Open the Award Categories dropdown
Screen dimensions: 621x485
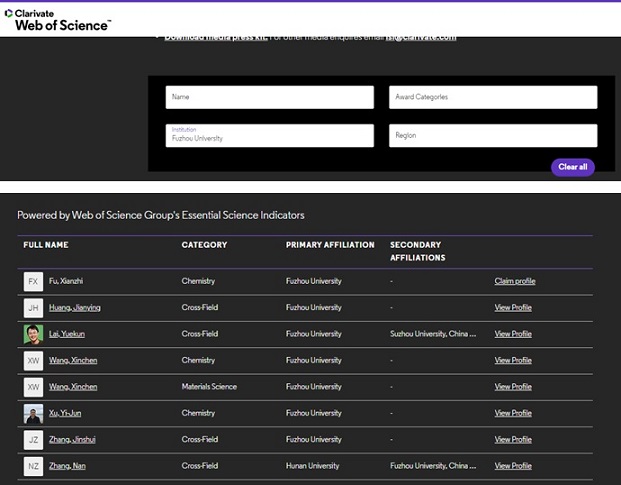493,97
